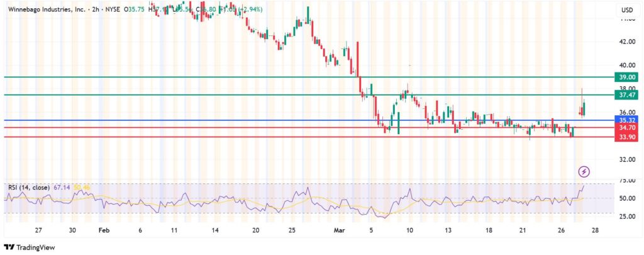Click the 34.70 red price label
644x255 pixels.
coord(626,128)
